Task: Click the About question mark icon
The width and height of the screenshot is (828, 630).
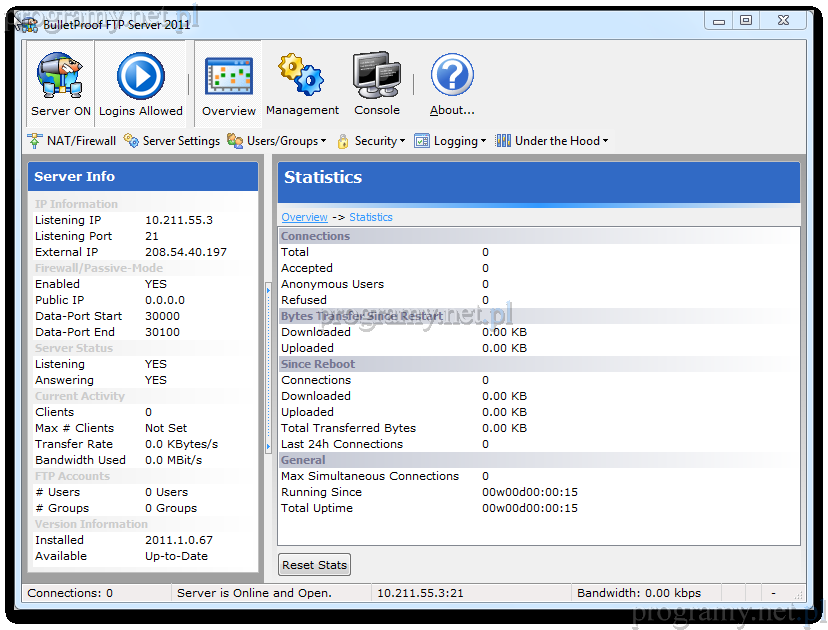Action: coord(452,83)
